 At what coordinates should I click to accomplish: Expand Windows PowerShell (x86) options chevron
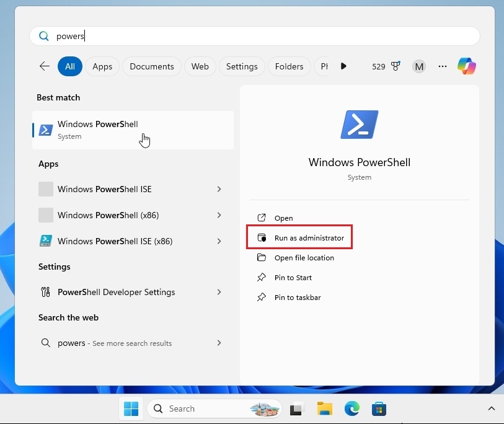tap(219, 215)
